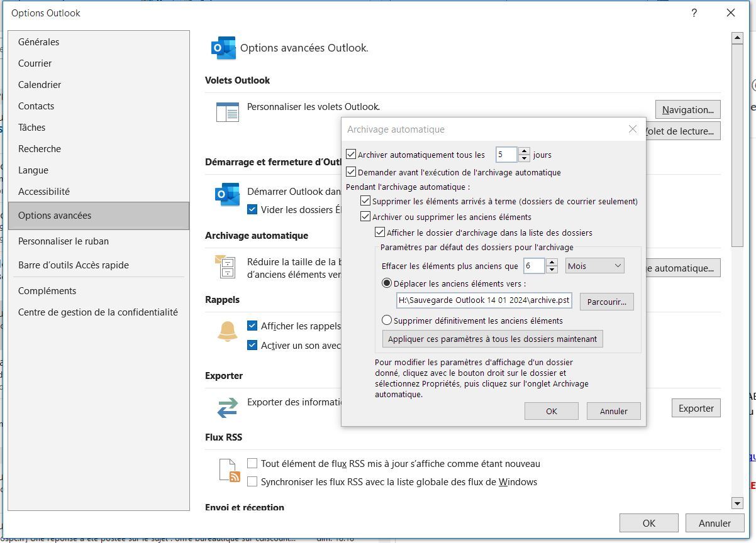Confirm Archivage automatique dialog with OK
This screenshot has height=543, width=756.
click(x=551, y=411)
